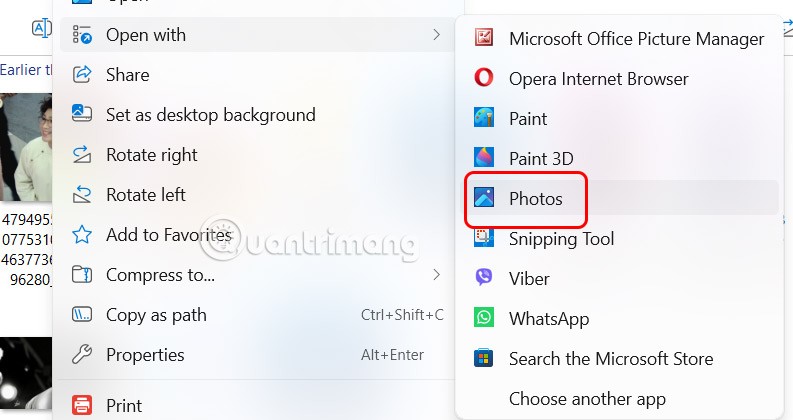Click the Microsoft Office Picture Manager icon
This screenshot has width=793, height=420.
tap(484, 39)
